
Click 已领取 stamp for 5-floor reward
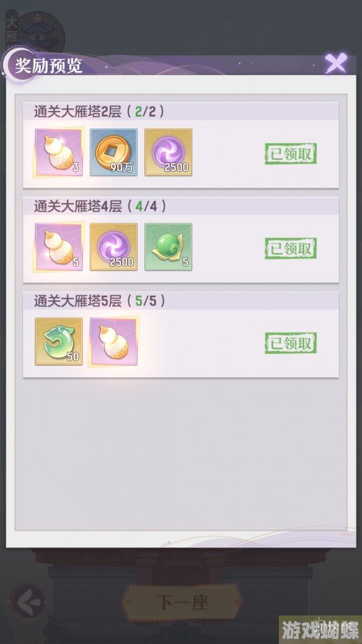291,343
